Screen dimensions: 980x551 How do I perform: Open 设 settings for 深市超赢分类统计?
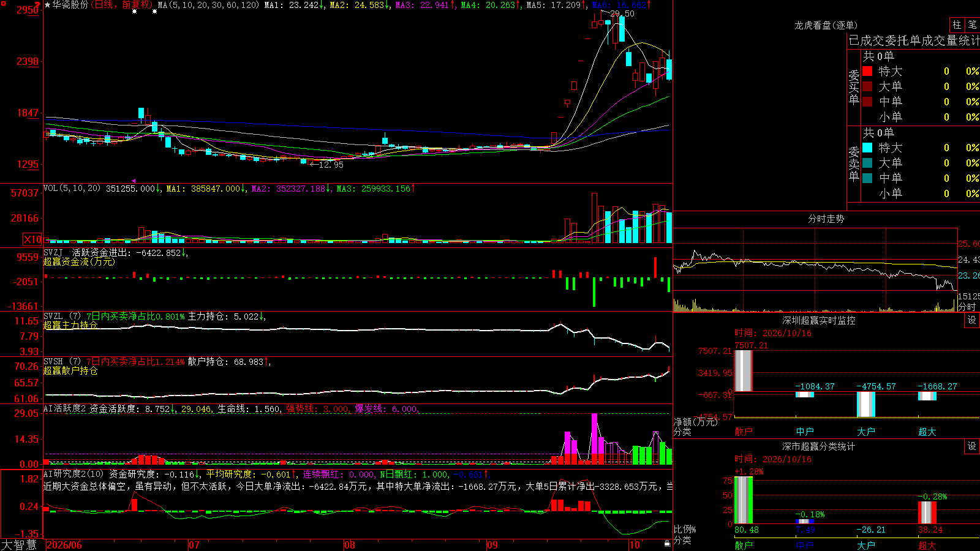972,446
